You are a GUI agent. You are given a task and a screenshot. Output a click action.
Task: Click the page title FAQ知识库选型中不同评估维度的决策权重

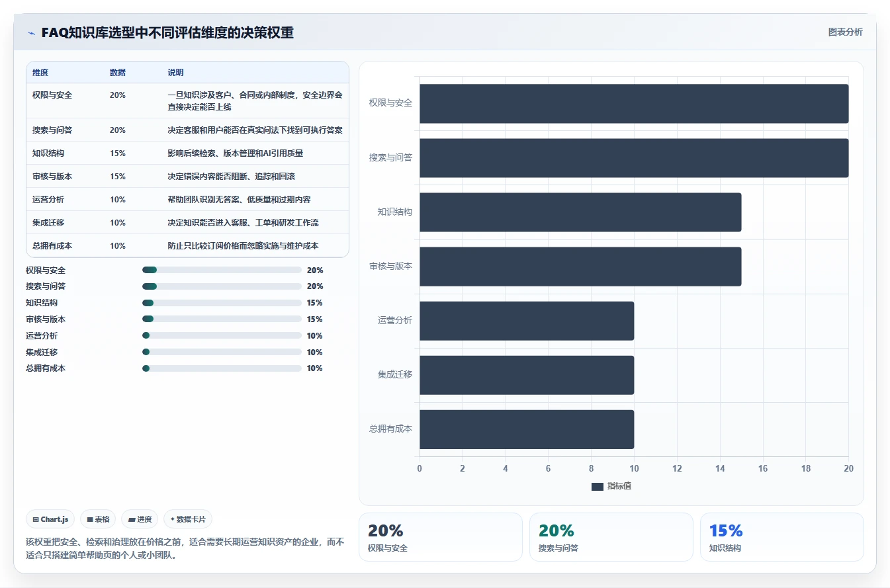click(x=167, y=33)
